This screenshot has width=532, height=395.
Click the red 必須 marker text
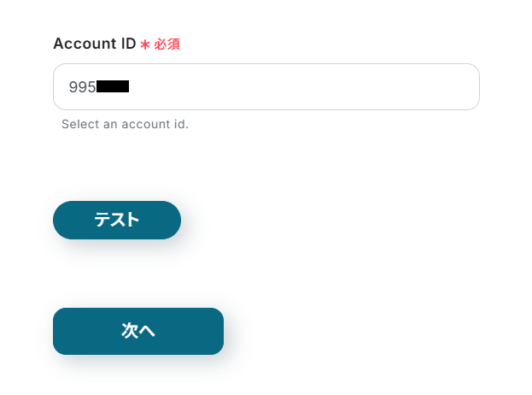coord(167,44)
